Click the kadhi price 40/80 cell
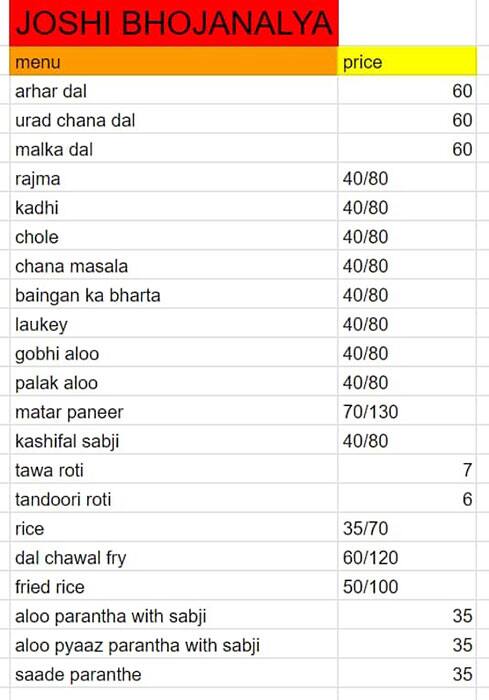 click(x=407, y=207)
